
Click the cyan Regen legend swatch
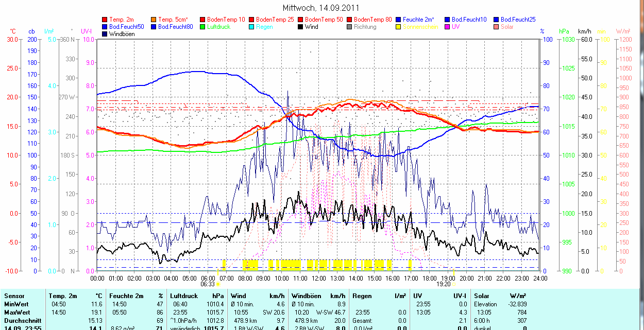click(251, 27)
